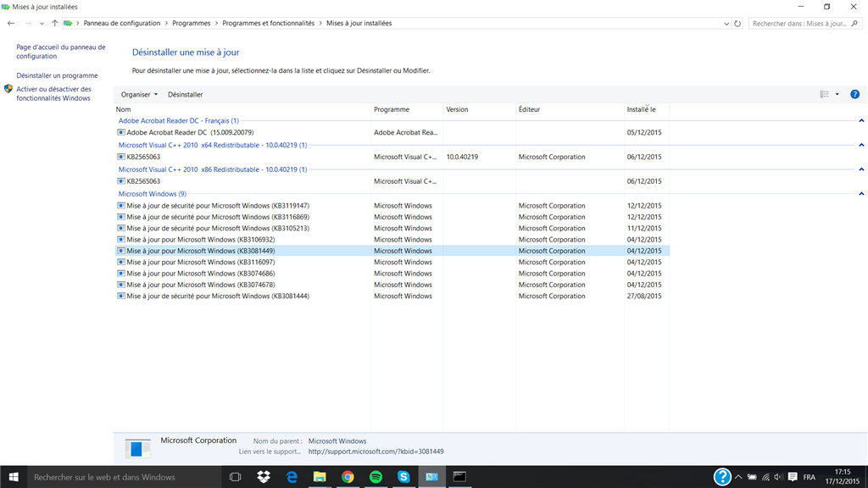Show hidden system tray icons
The image size is (868, 488).
click(x=738, y=477)
